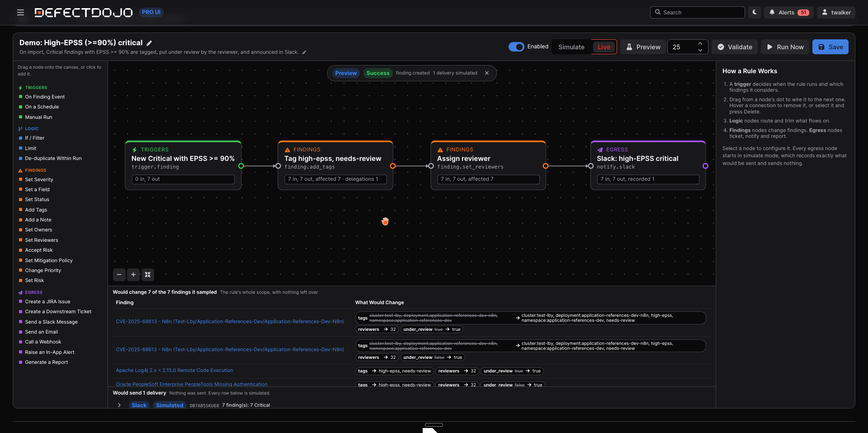Open the Apache Log4j 2.x finding link
Image resolution: width=868 pixels, height=433 pixels.
pyautogui.click(x=175, y=370)
